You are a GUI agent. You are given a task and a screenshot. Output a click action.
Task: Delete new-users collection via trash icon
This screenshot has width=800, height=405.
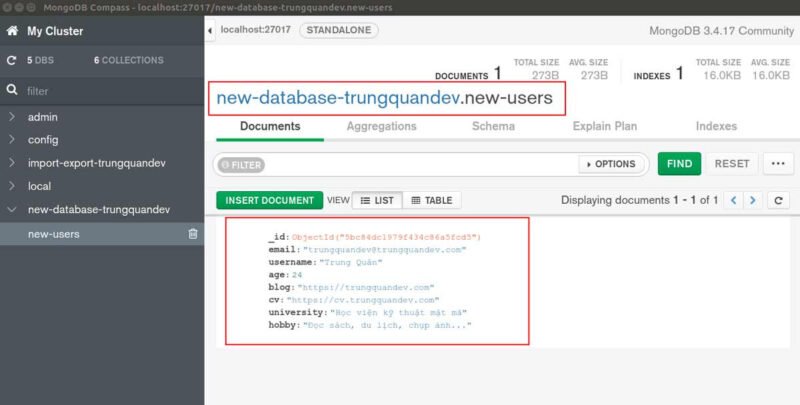tap(193, 234)
